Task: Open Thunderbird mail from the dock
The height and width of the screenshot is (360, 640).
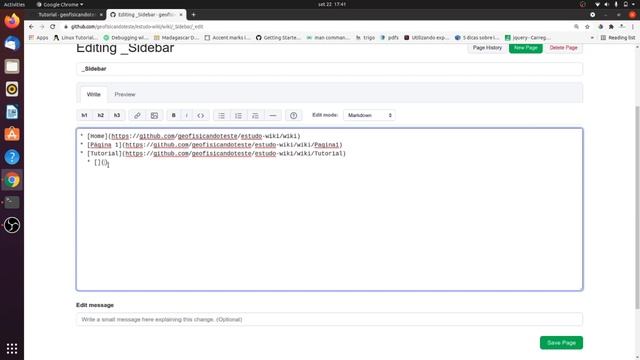Action: [12, 44]
